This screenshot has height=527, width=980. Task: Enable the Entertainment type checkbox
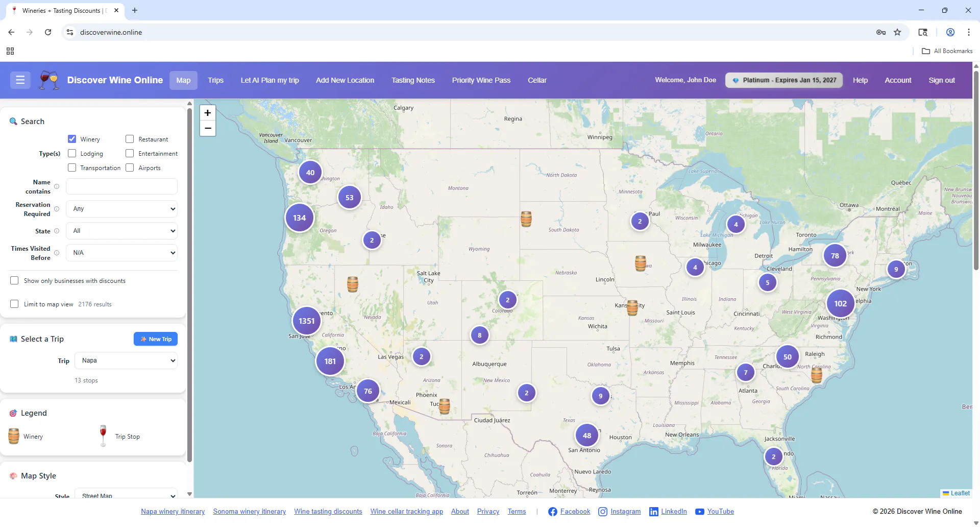(x=130, y=153)
